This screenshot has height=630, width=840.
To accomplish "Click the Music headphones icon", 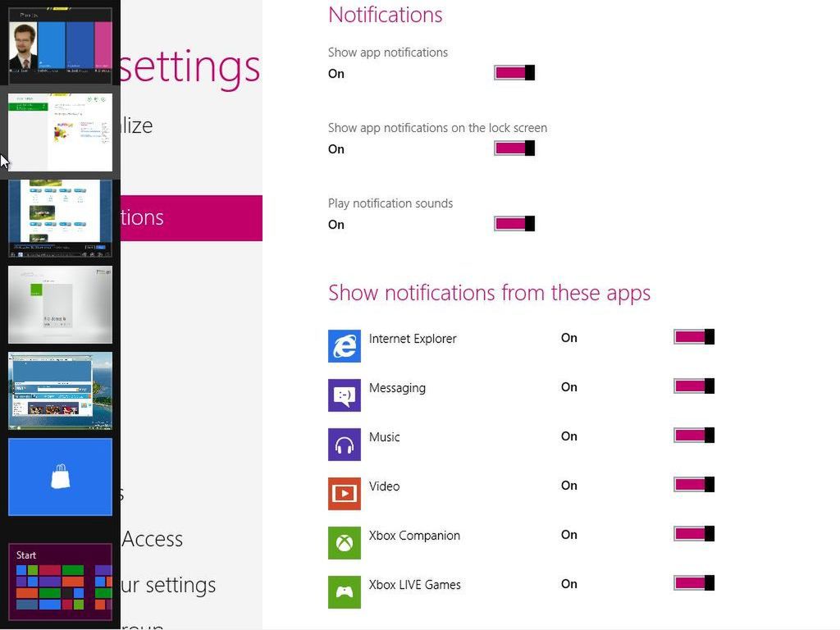I will 344,445.
